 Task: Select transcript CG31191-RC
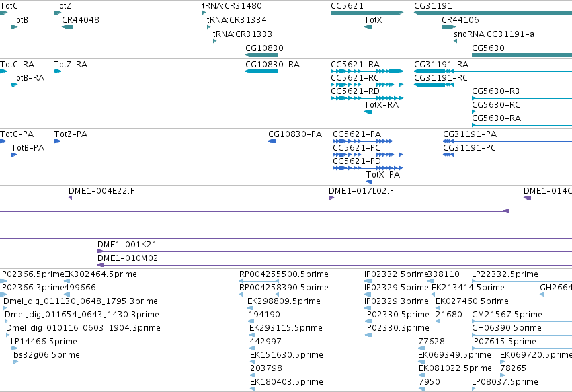[441, 78]
